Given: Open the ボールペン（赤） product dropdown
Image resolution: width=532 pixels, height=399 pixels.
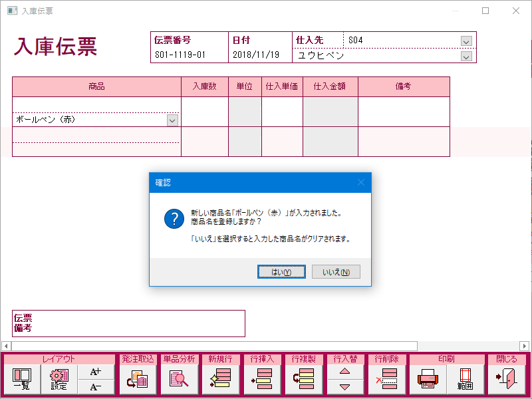Looking at the screenshot, I should click(172, 120).
